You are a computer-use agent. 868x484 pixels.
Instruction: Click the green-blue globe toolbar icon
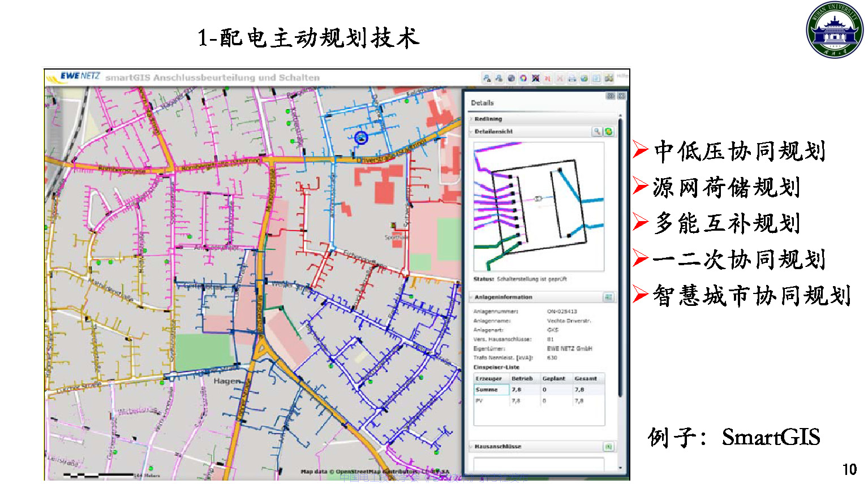pos(584,79)
